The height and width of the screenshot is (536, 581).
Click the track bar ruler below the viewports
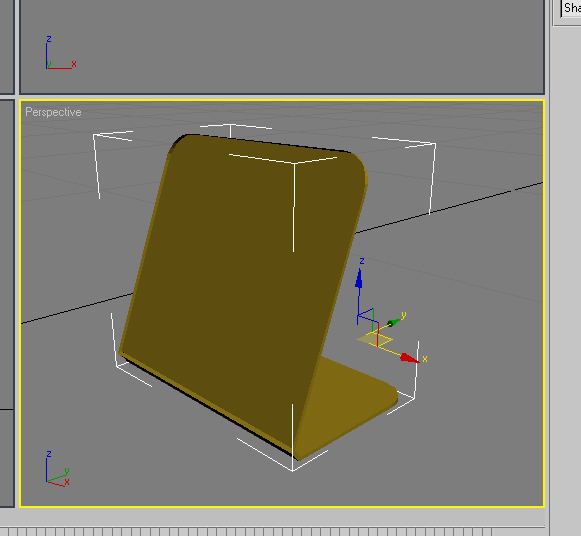click(272, 531)
